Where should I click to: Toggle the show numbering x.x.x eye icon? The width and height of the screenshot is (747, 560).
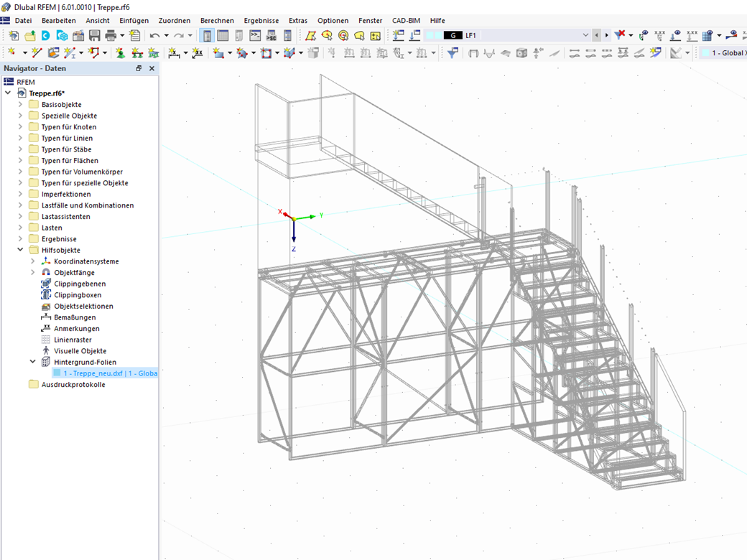(660, 35)
